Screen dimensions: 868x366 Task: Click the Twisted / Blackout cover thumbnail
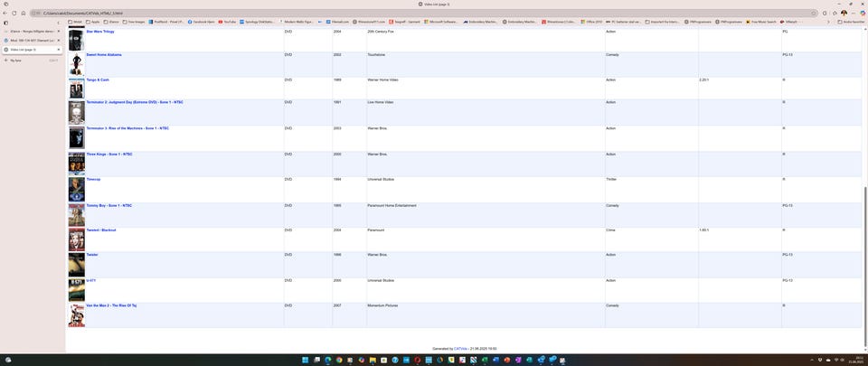click(76, 239)
